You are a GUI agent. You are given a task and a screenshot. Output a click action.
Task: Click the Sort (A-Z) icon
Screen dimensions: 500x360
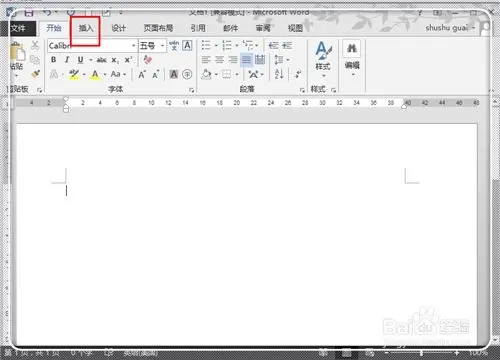(x=279, y=74)
